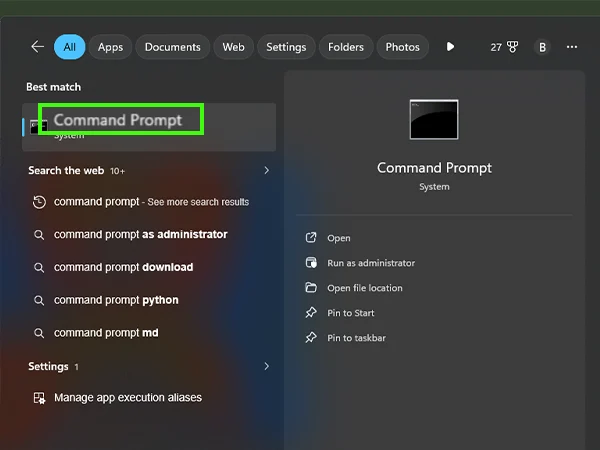Switch to the Web filter
The image size is (600, 450).
233,47
